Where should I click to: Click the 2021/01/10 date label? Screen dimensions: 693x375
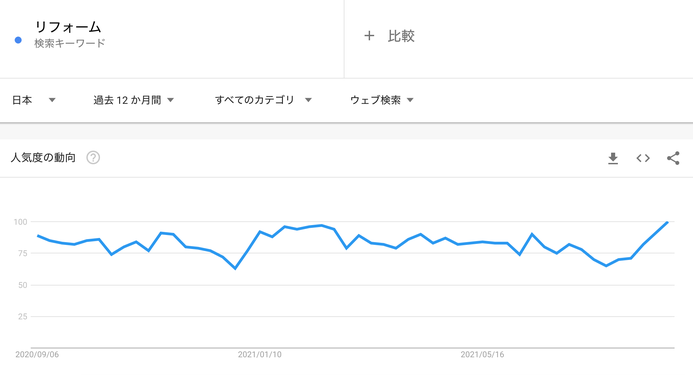coord(259,354)
